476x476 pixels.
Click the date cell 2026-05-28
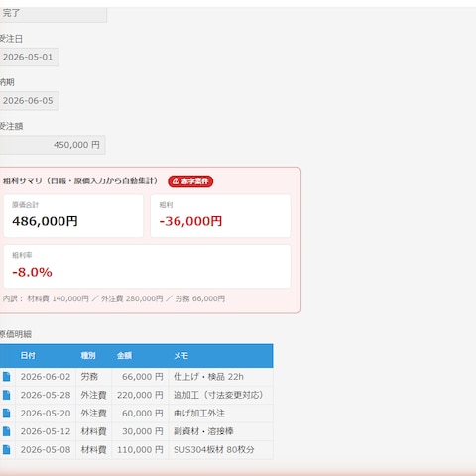(46, 395)
